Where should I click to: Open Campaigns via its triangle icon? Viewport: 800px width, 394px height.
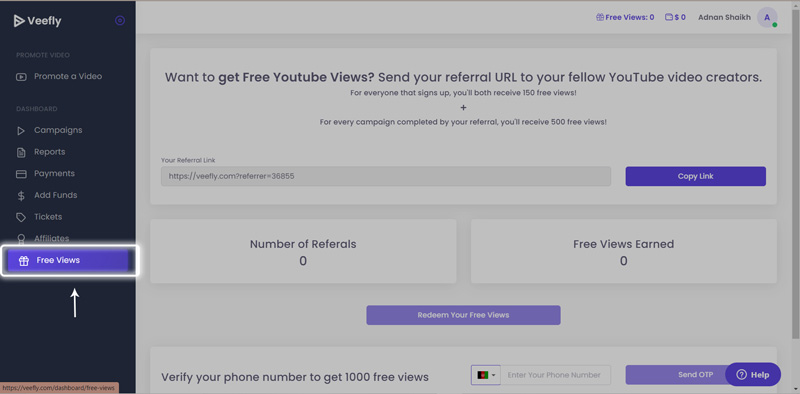21,131
